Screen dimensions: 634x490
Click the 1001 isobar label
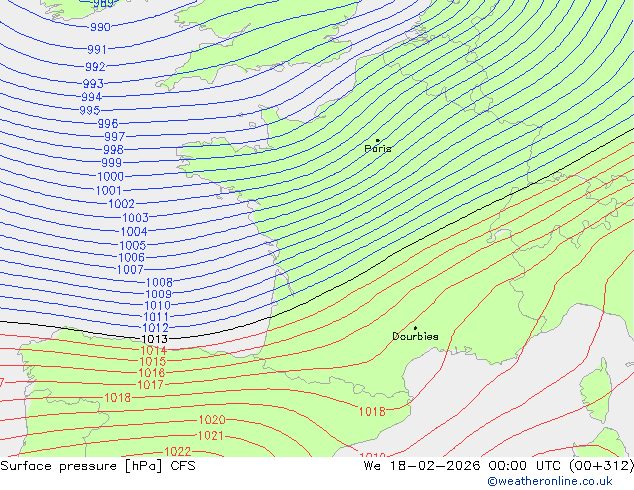(108, 190)
